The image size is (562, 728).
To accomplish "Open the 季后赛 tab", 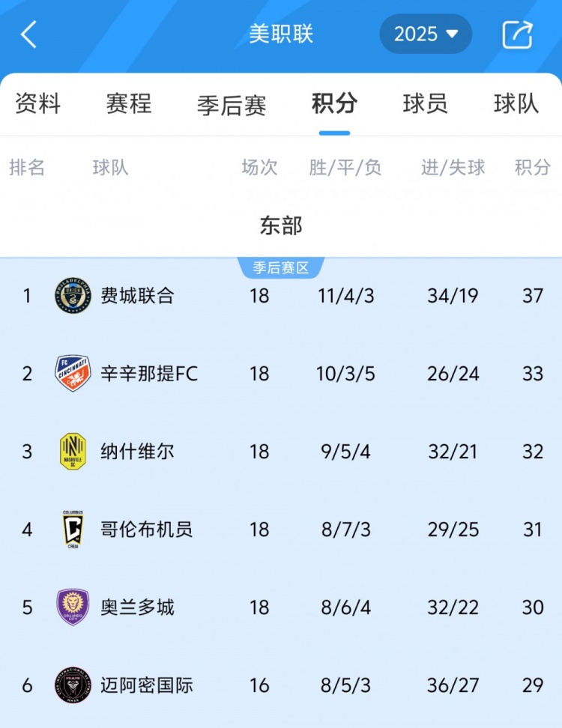I will 232,105.
